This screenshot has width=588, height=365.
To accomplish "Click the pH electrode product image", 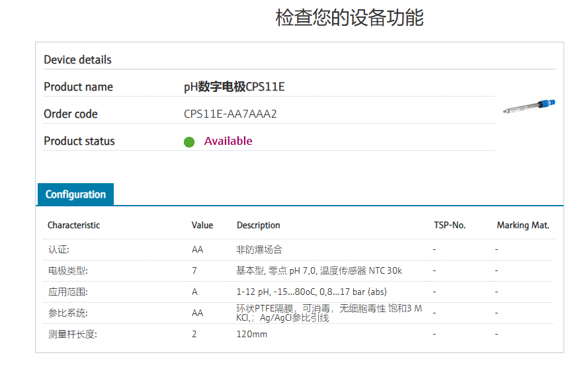I will (x=528, y=107).
